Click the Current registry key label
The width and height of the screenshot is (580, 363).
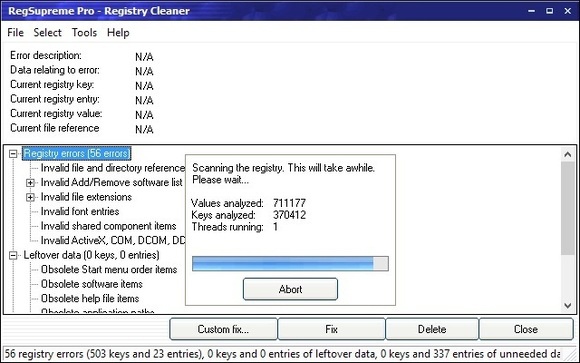(52, 84)
